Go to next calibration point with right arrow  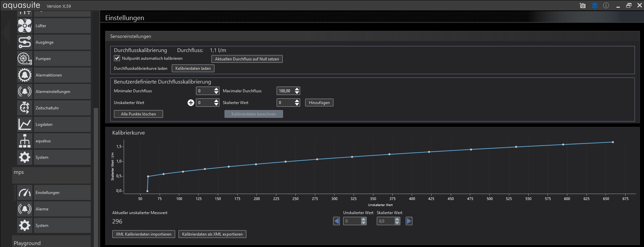pos(409,221)
